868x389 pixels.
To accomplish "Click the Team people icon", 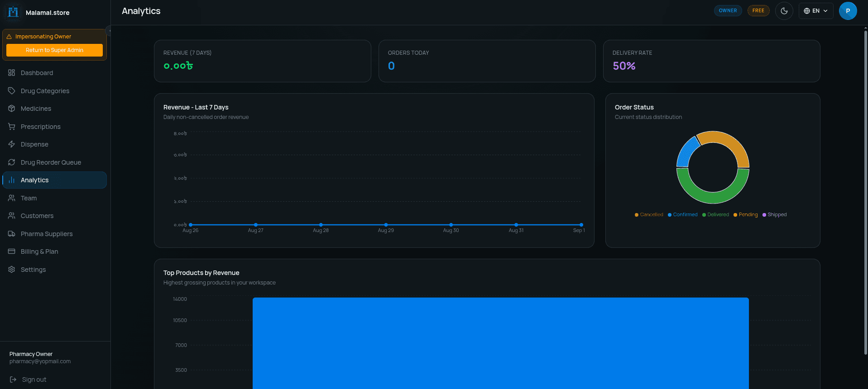I will 12,198.
